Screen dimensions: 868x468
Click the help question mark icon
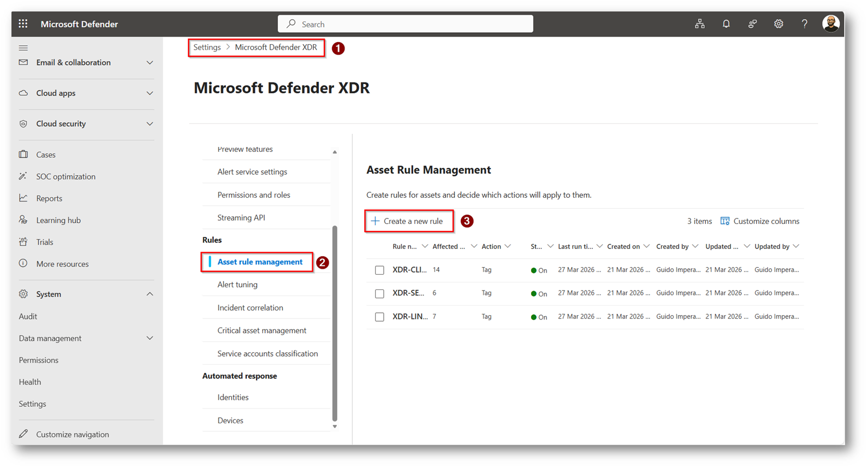(805, 23)
